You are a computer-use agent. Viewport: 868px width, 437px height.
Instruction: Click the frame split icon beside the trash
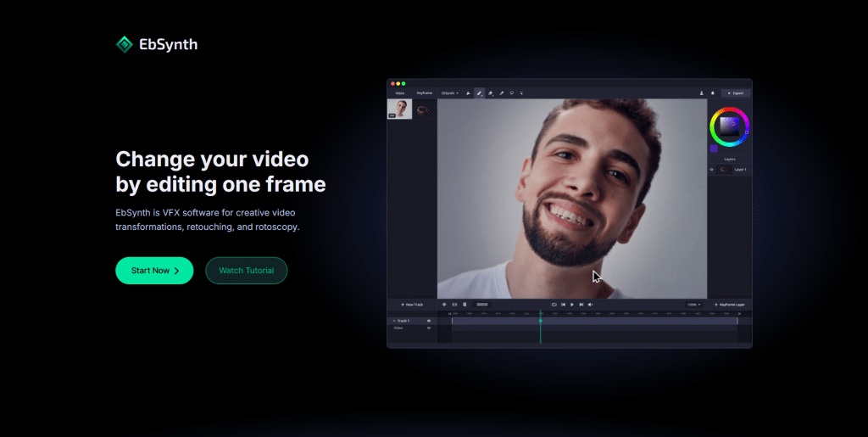point(454,305)
